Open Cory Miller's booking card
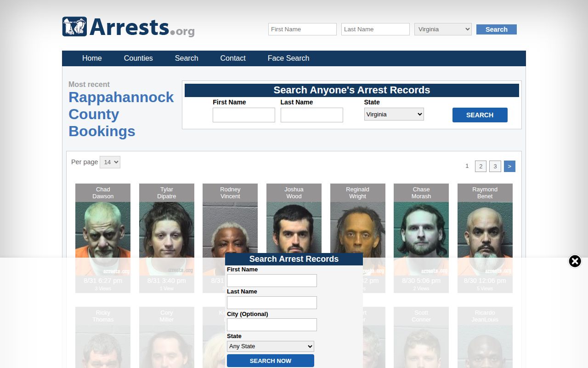 [167, 337]
